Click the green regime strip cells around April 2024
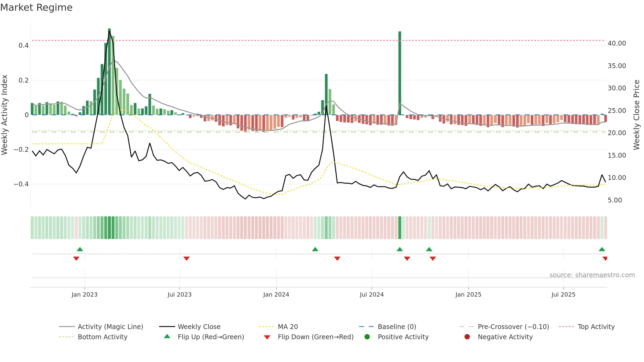 coord(324,228)
